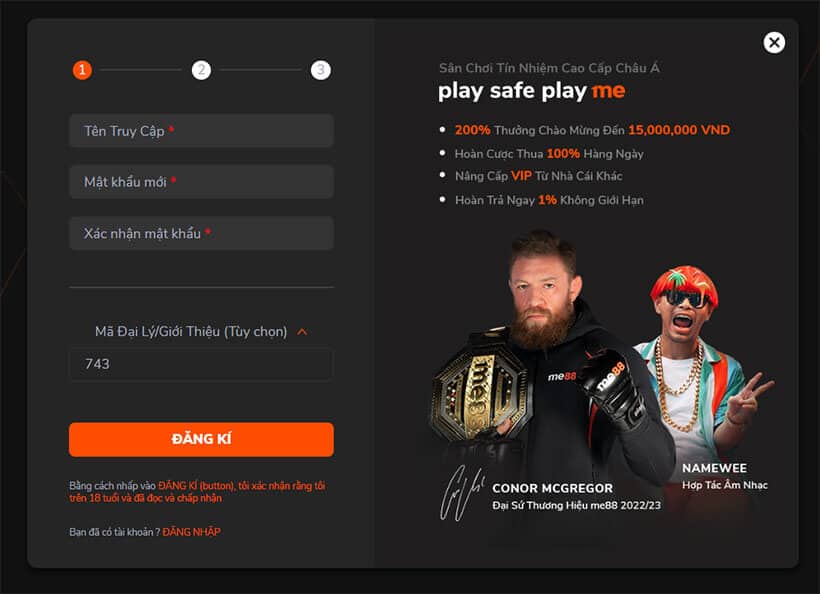Open the terms link under ĐĂNG KÍ button
Screen dimensions: 820x594
197,492
